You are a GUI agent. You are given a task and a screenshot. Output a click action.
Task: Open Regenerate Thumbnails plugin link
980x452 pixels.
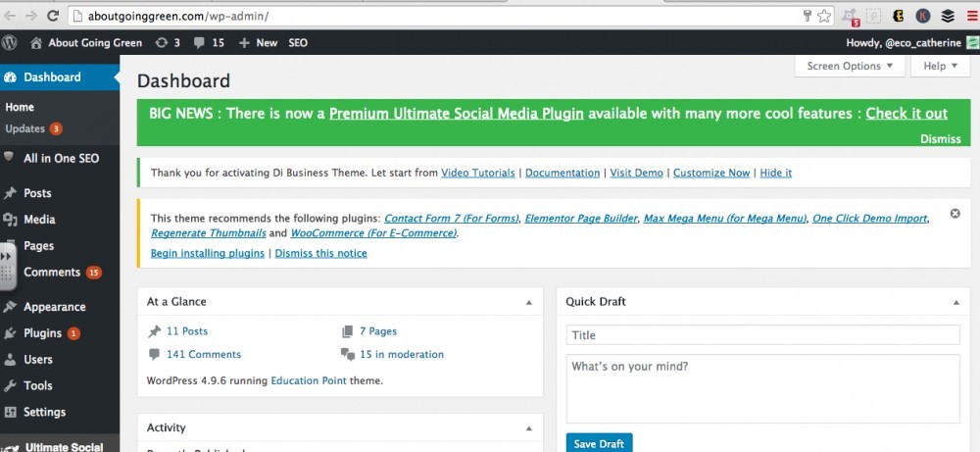coord(208,232)
